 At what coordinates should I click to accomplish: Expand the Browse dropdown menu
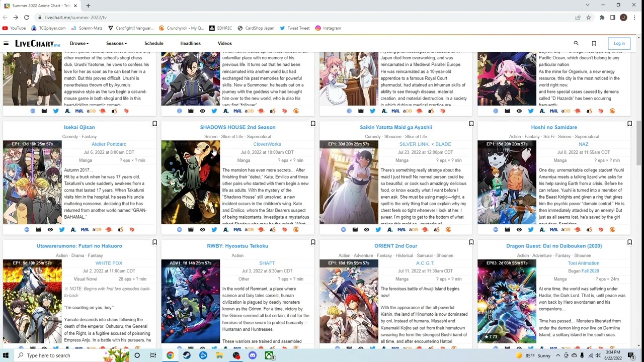(79, 43)
